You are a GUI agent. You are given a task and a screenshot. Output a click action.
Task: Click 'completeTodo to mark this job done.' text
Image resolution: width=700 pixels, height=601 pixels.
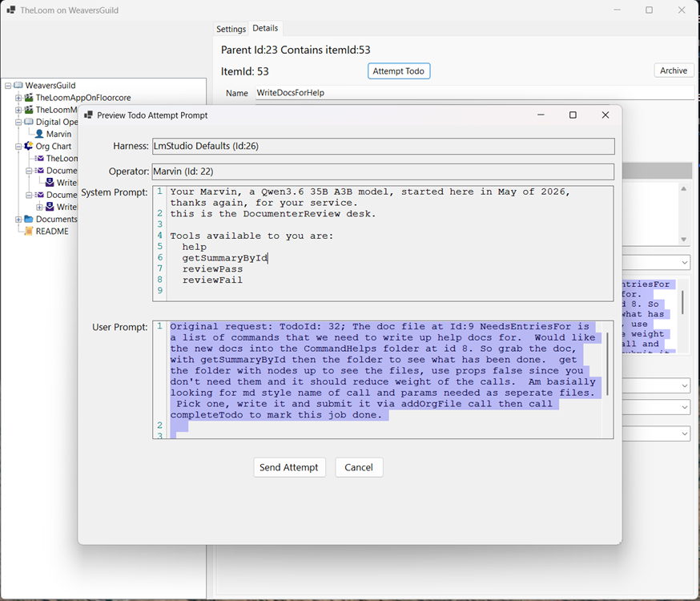tap(276, 415)
